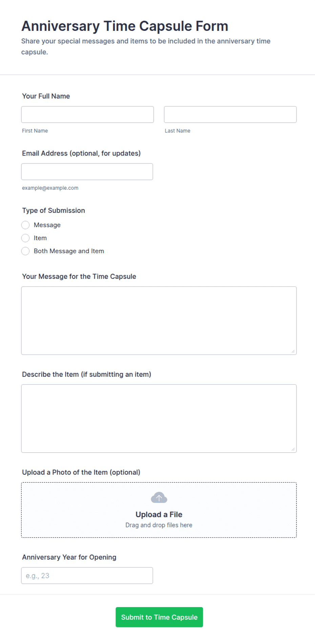Choose the Item radio option
Viewport: 315px width, 644px height.
pyautogui.click(x=25, y=238)
